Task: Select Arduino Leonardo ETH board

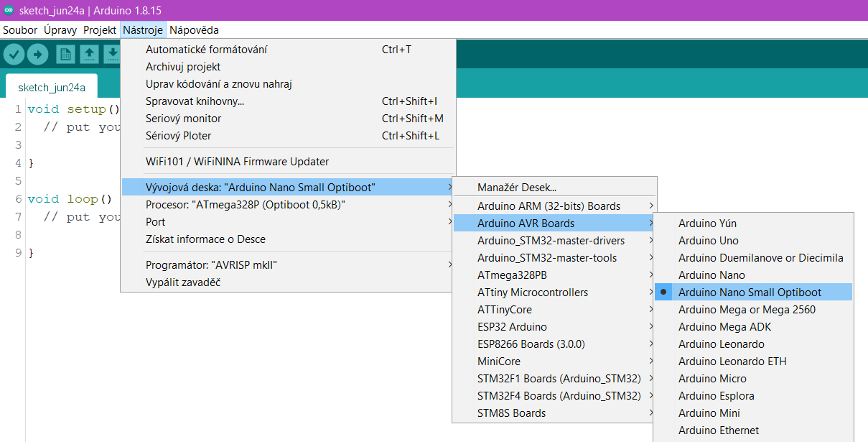Action: [x=753, y=362]
